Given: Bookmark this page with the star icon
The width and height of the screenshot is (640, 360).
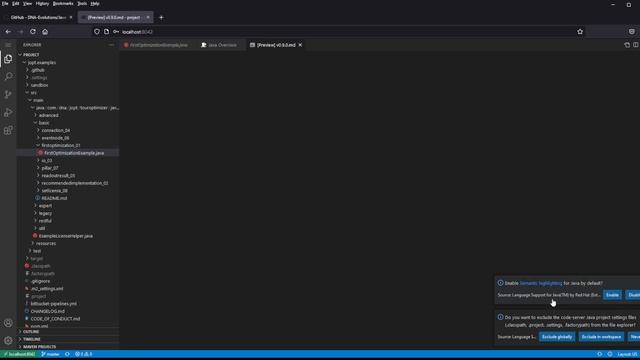Looking at the screenshot, I should 580,31.
